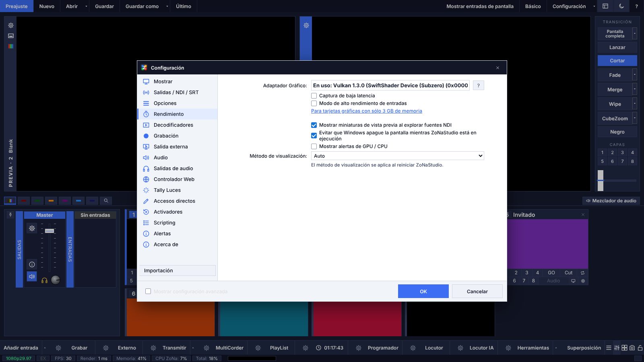This screenshot has width=644, height=362.
Task: Search inputs with the magnifier icon
Action: point(106,200)
